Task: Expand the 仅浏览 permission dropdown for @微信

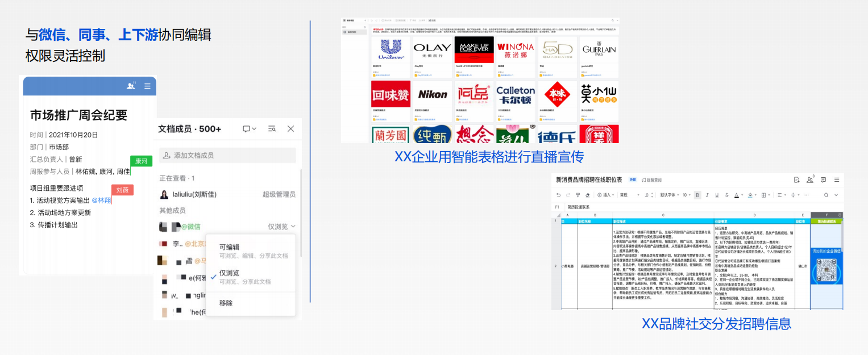Action: tap(282, 227)
